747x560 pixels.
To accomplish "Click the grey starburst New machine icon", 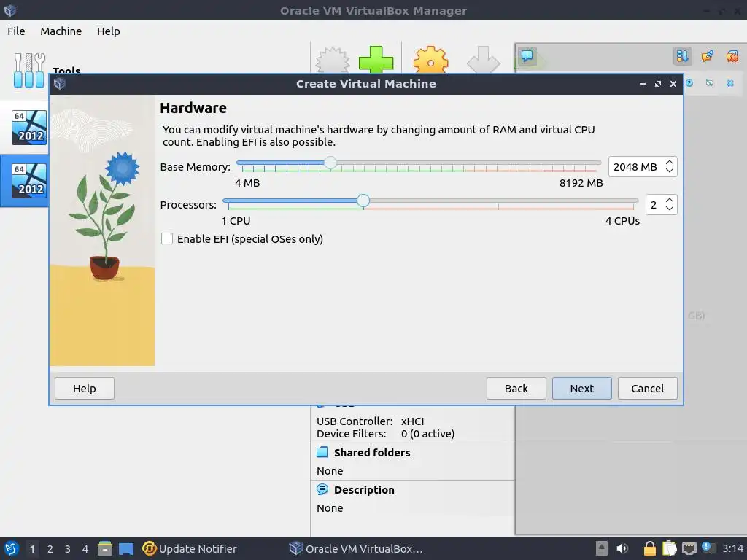I will pos(333,60).
